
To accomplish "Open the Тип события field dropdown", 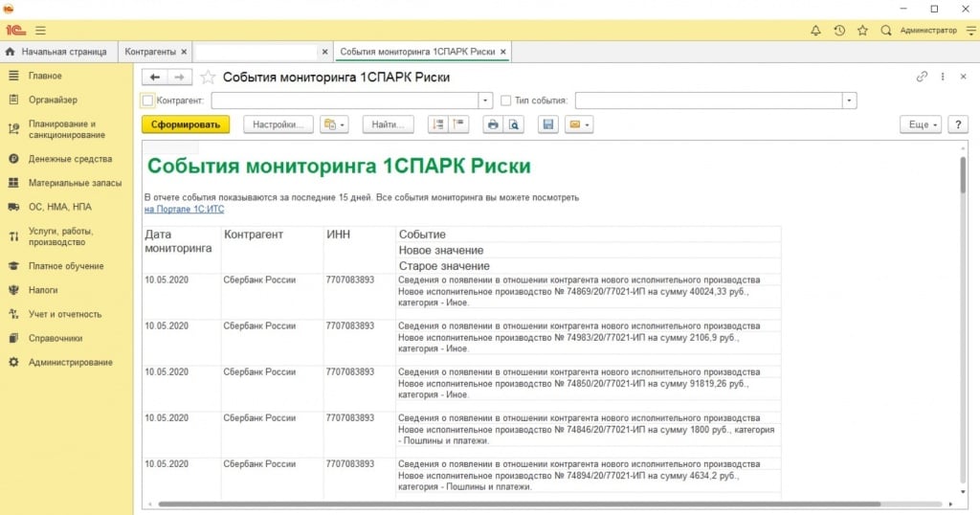I will point(849,101).
